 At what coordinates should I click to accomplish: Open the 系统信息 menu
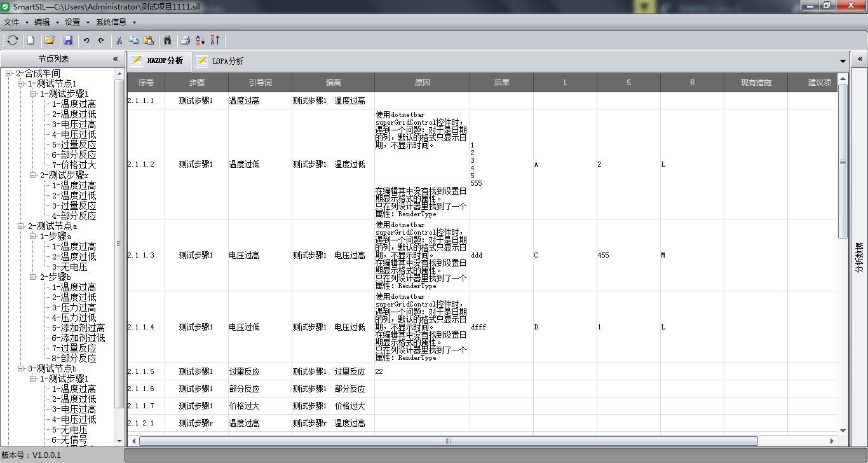click(x=111, y=22)
